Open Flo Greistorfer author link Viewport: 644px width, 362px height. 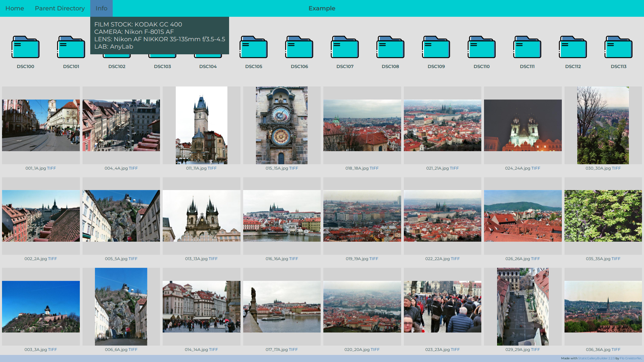click(x=630, y=358)
